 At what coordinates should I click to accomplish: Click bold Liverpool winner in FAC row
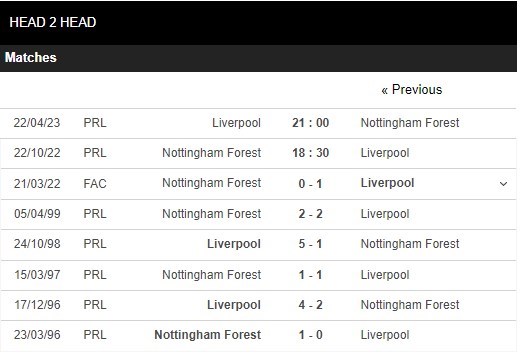pyautogui.click(x=387, y=183)
